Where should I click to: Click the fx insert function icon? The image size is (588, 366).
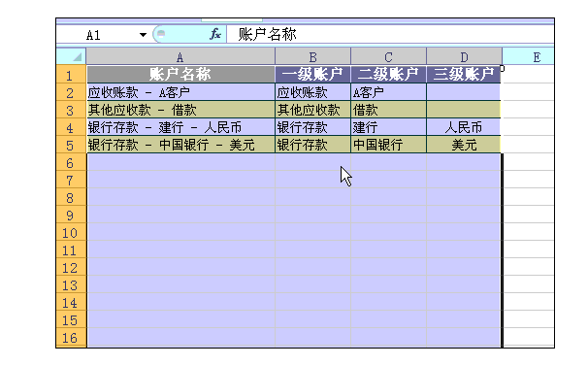pyautogui.click(x=215, y=35)
